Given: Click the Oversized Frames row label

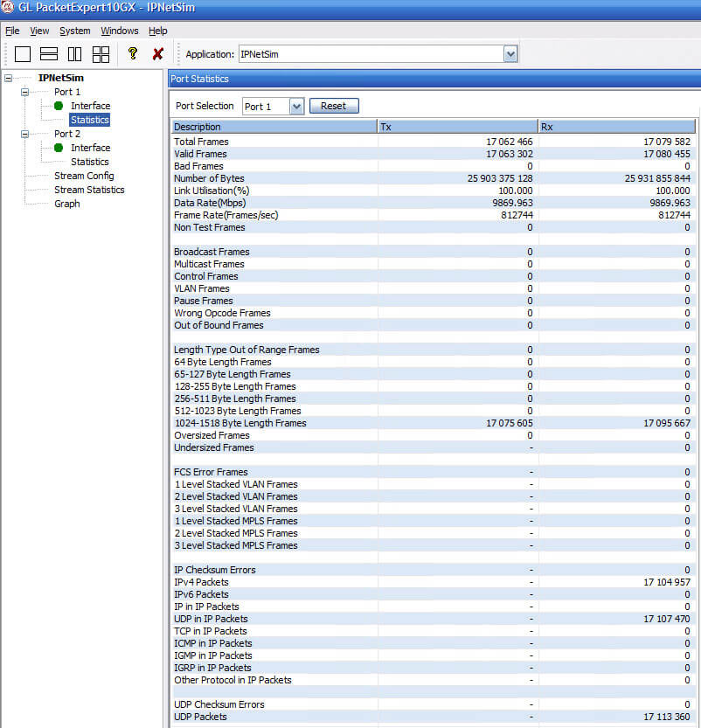Looking at the screenshot, I should pos(212,435).
